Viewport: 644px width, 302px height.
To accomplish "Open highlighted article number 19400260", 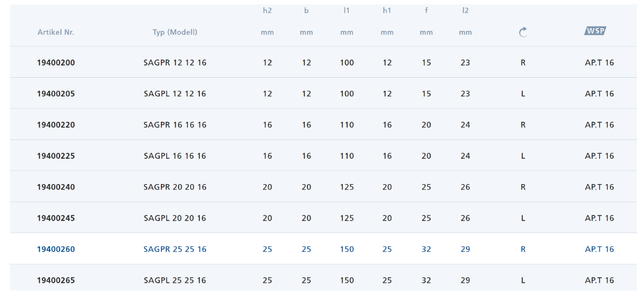I will tap(56, 250).
